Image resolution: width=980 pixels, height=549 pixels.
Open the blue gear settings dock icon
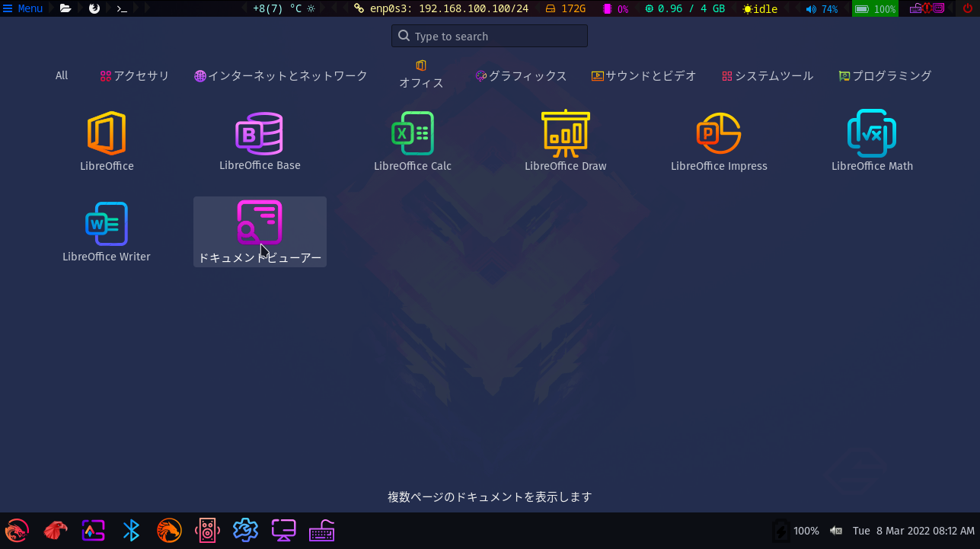245,530
